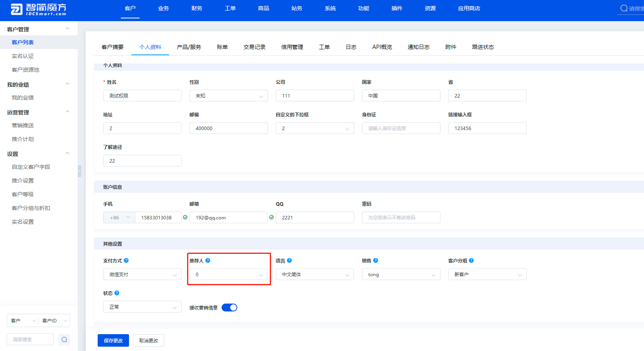Open the 客户分组 dropdown showing 新客户
This screenshot has height=351, width=644.
tap(488, 274)
